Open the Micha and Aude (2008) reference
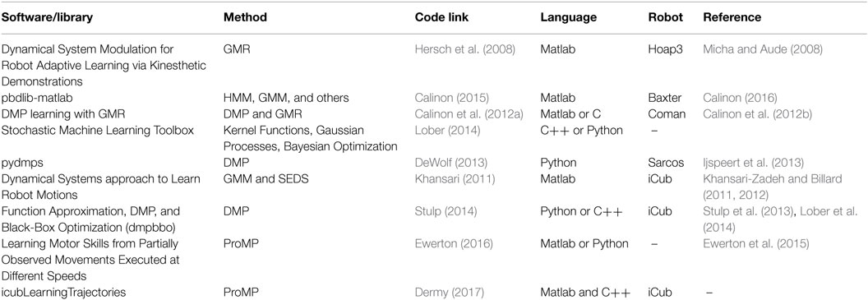The height and width of the screenshot is (300, 868). tap(763, 49)
